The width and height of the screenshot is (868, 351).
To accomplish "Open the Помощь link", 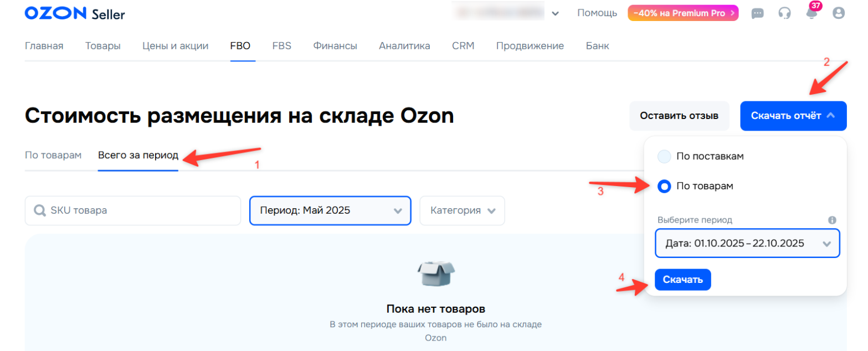I will coord(597,13).
